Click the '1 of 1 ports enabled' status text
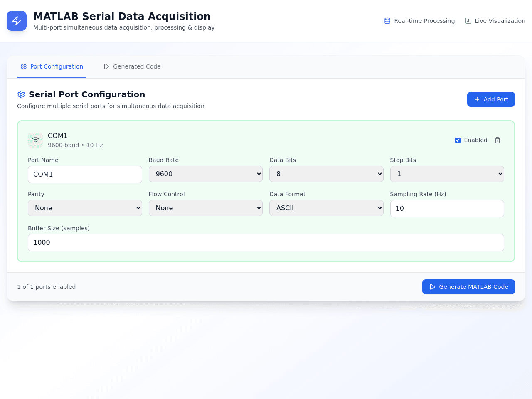The image size is (532, 399). click(47, 287)
